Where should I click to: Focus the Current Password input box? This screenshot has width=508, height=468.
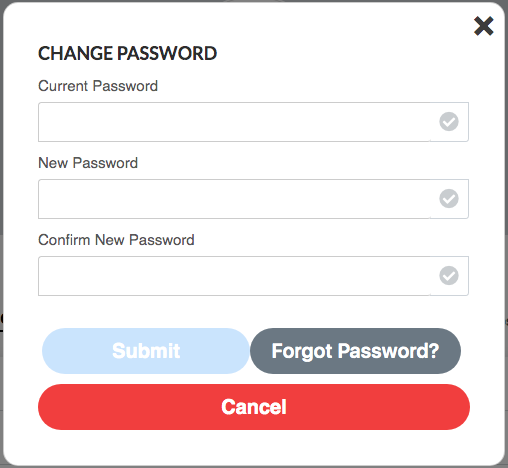click(x=253, y=122)
